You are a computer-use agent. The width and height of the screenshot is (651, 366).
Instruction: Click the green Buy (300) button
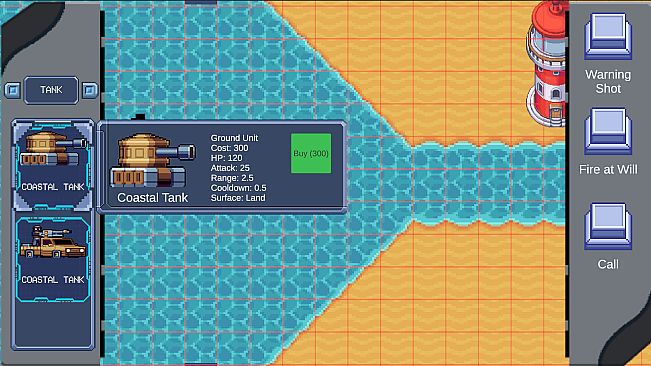point(311,153)
